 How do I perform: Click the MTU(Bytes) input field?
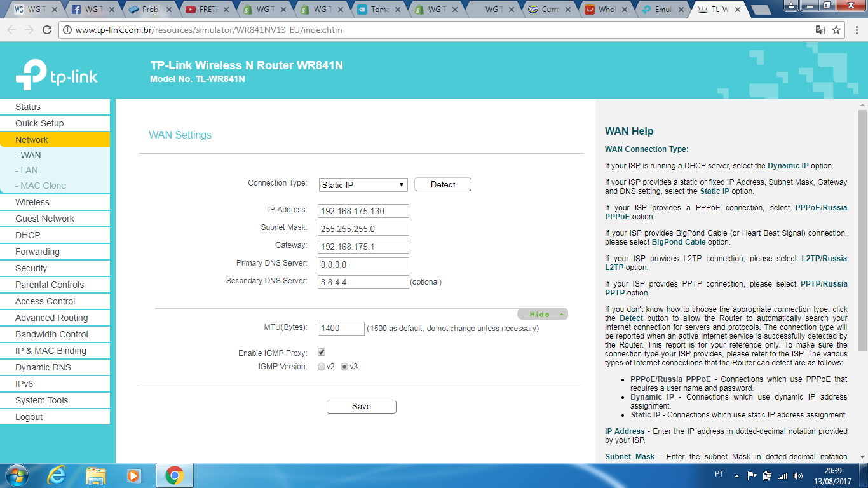pos(341,329)
